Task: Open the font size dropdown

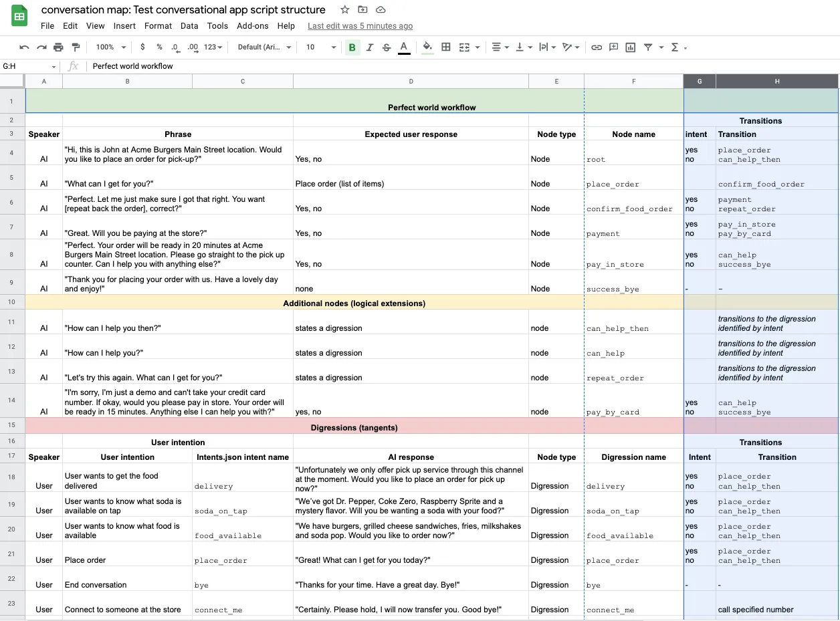Action: [x=321, y=47]
